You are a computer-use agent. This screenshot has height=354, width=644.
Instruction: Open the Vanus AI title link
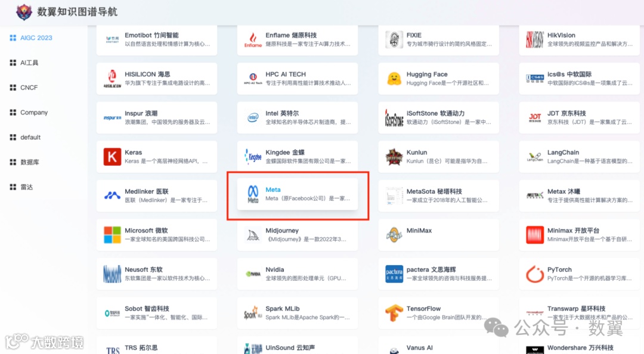coord(419,348)
